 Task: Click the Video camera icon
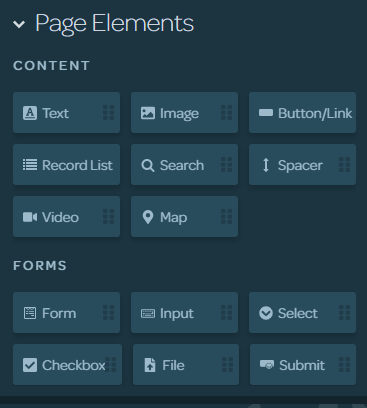click(x=30, y=217)
